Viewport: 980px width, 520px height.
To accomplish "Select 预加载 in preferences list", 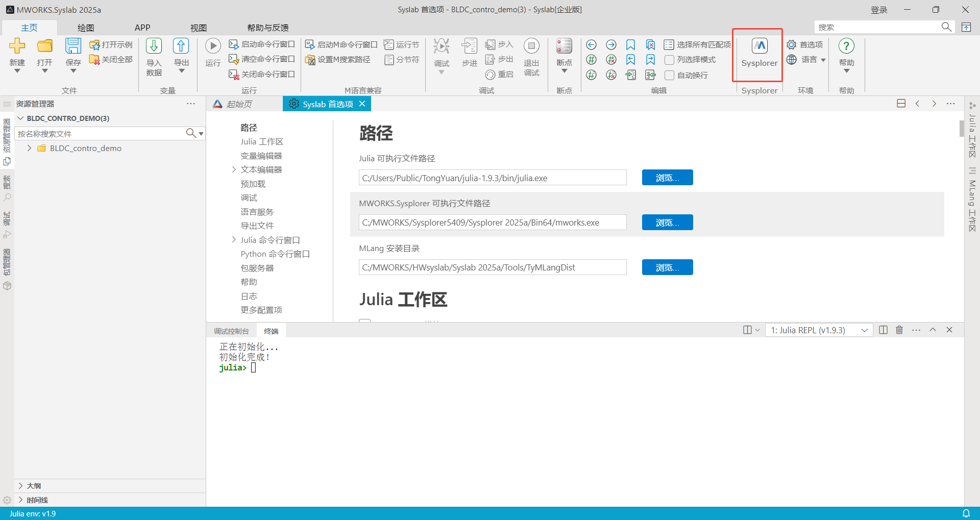I will (253, 184).
